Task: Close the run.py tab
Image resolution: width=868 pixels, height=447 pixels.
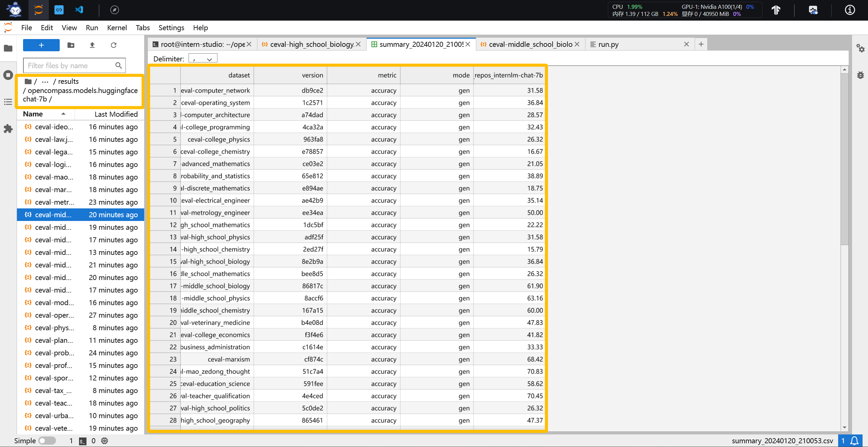Action: 687,44
